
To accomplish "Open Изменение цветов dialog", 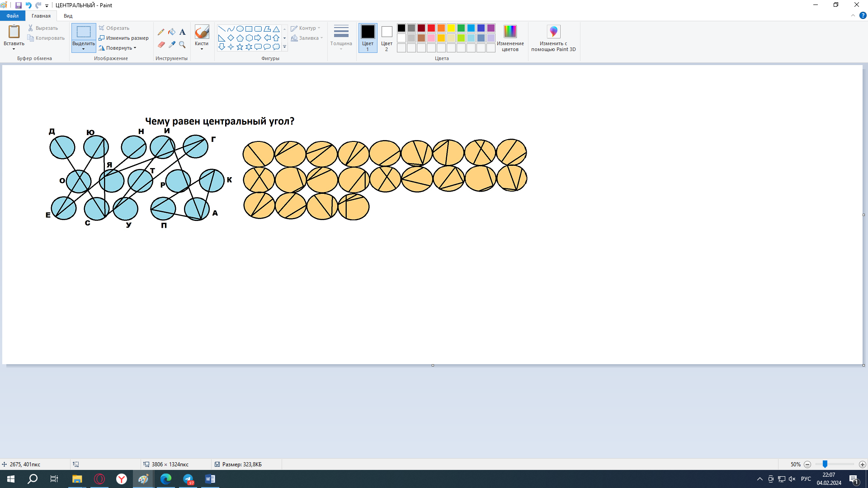I will pos(510,38).
